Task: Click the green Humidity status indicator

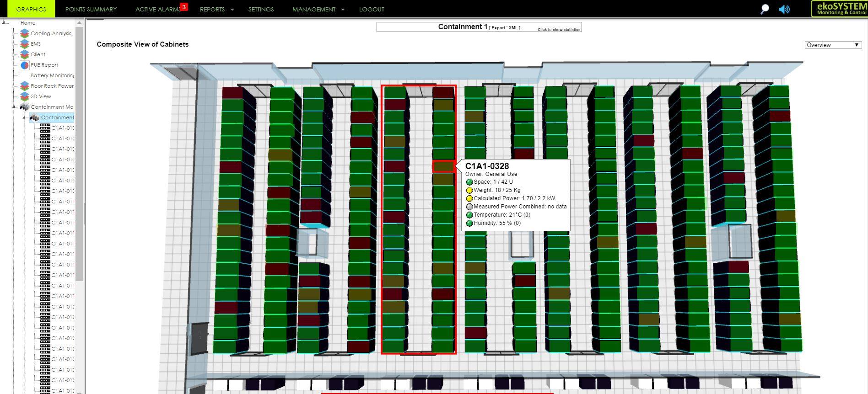Action: [x=469, y=223]
